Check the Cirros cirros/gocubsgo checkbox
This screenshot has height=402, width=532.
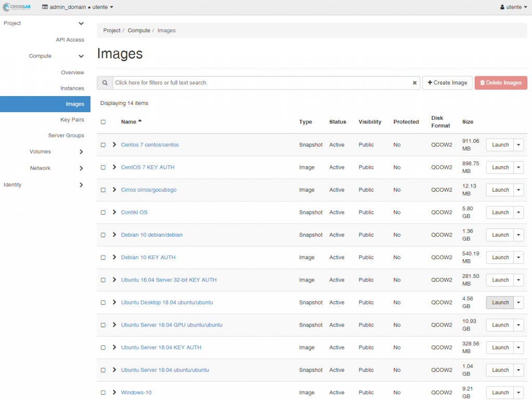103,190
